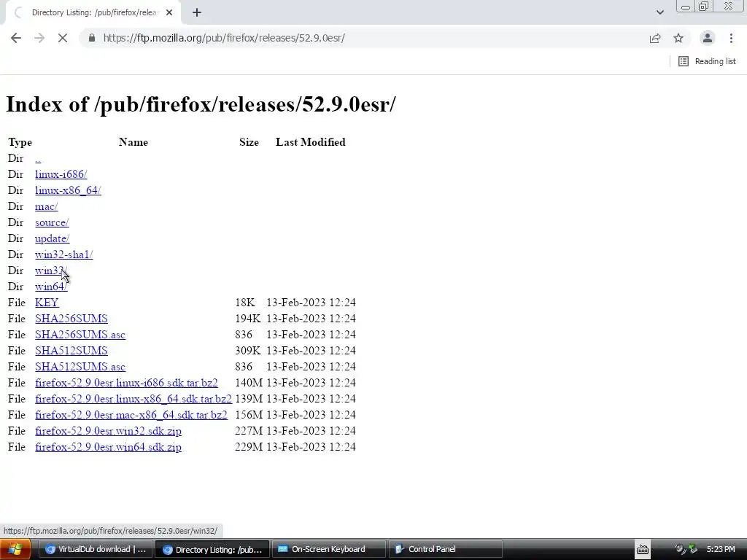
Task: Click the 194K size of SHA256SUMS
Action: (248, 319)
